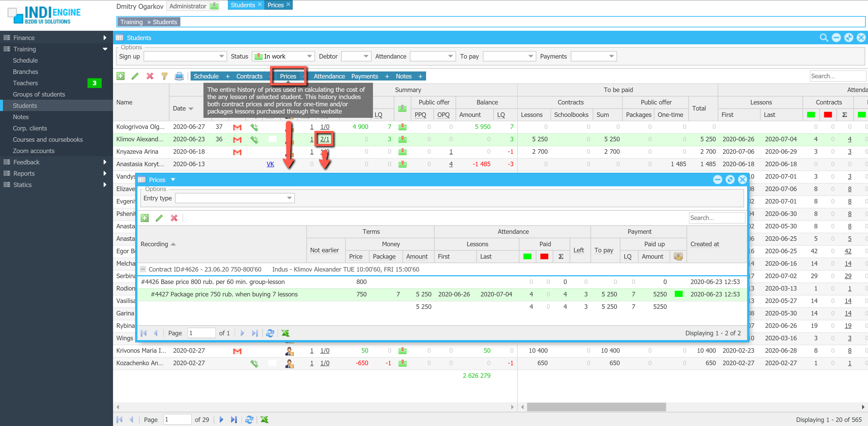The image size is (868, 426).
Task: Click refresh icon in bottom Students pager
Action: pyautogui.click(x=249, y=420)
